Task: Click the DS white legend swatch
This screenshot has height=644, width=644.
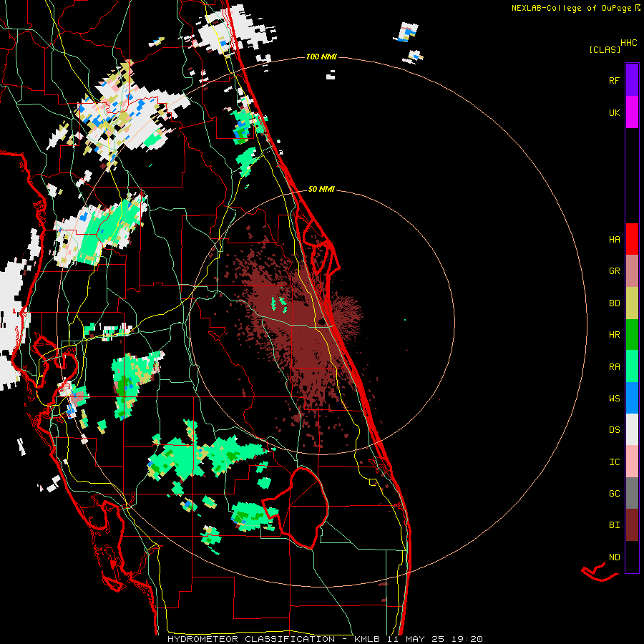Action: pyautogui.click(x=632, y=429)
